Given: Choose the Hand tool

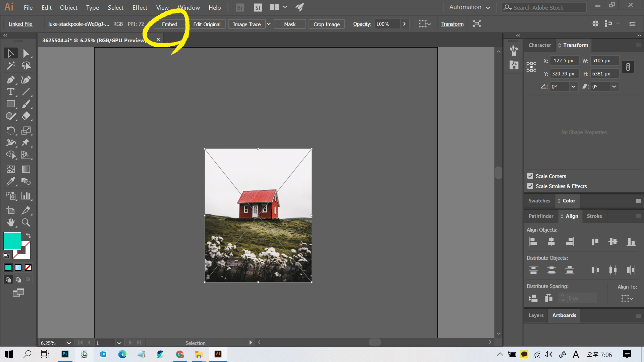Looking at the screenshot, I should tap(10, 223).
